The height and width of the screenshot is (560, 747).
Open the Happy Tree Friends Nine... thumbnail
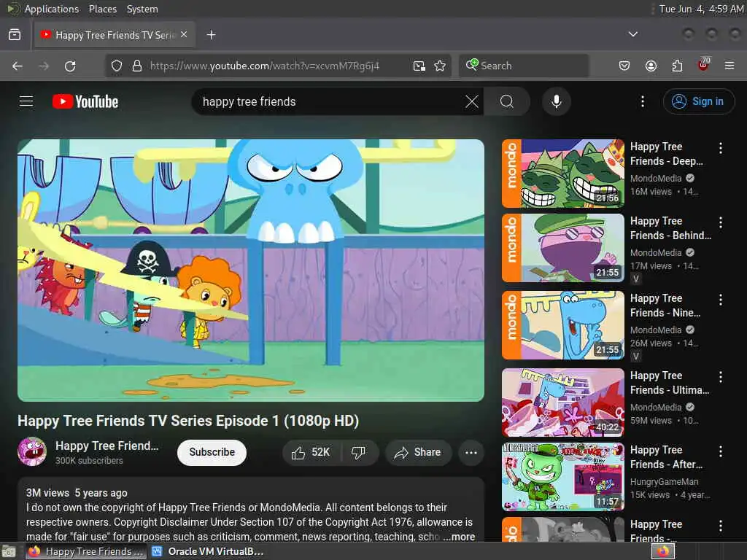tap(563, 324)
